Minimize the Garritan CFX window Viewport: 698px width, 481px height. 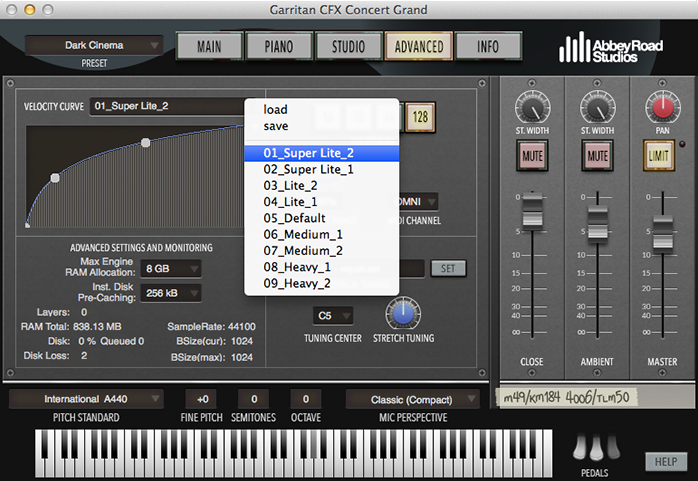click(x=30, y=9)
